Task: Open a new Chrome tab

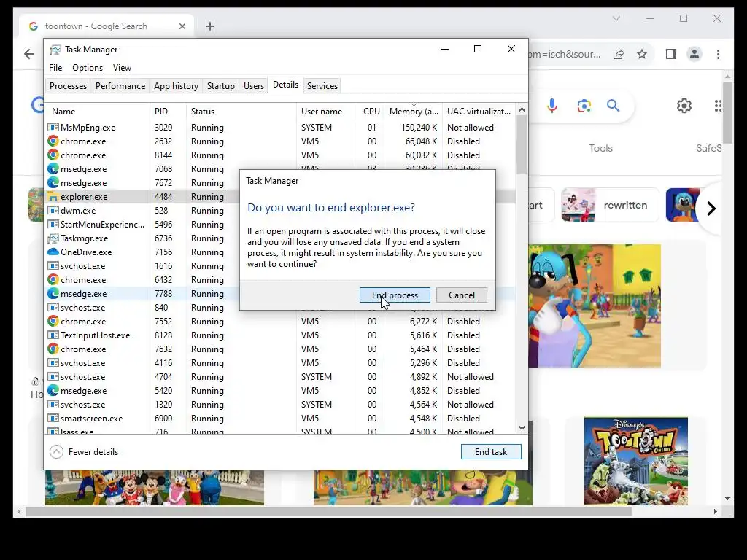Action: coord(210,26)
